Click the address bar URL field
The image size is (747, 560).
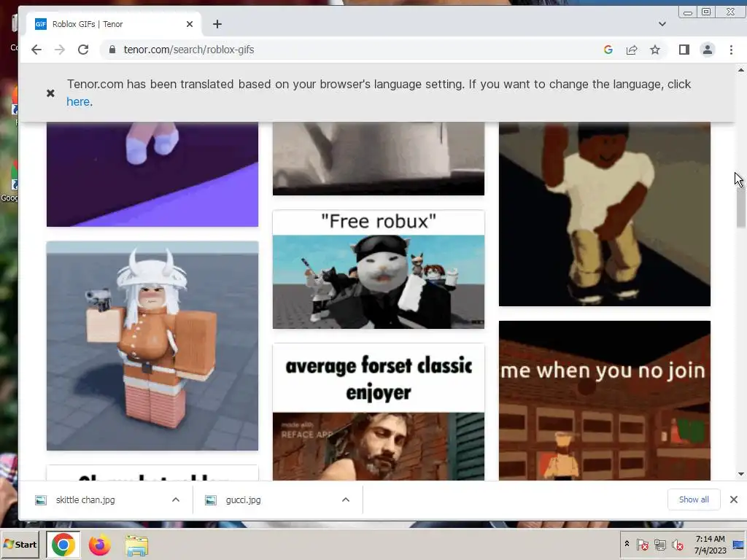[352, 50]
